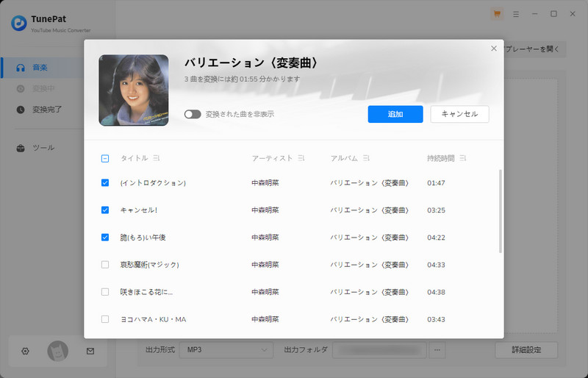Uncheck キャンセル! track checkbox

pos(105,210)
